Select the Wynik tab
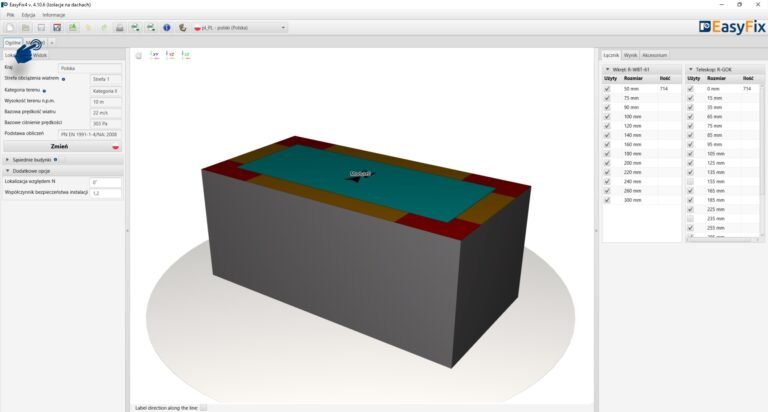The height and width of the screenshot is (412, 768). point(630,55)
